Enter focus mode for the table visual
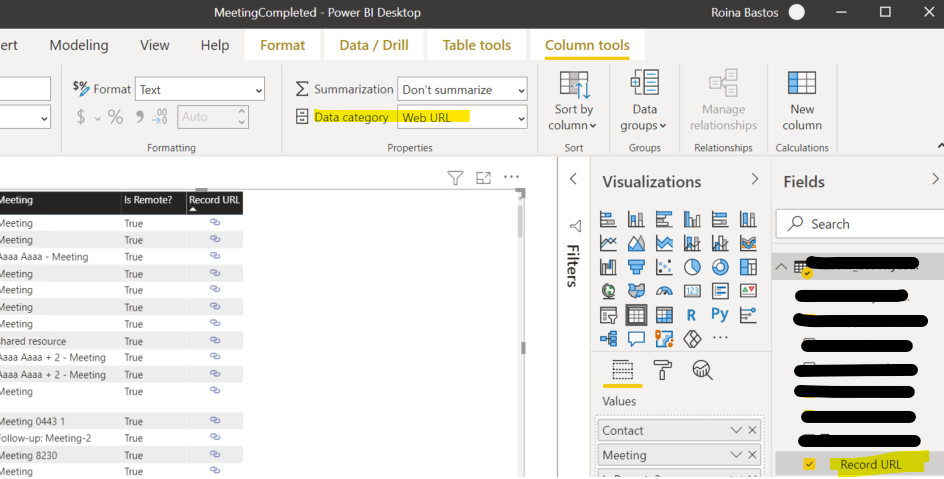944x479 pixels. (484, 178)
